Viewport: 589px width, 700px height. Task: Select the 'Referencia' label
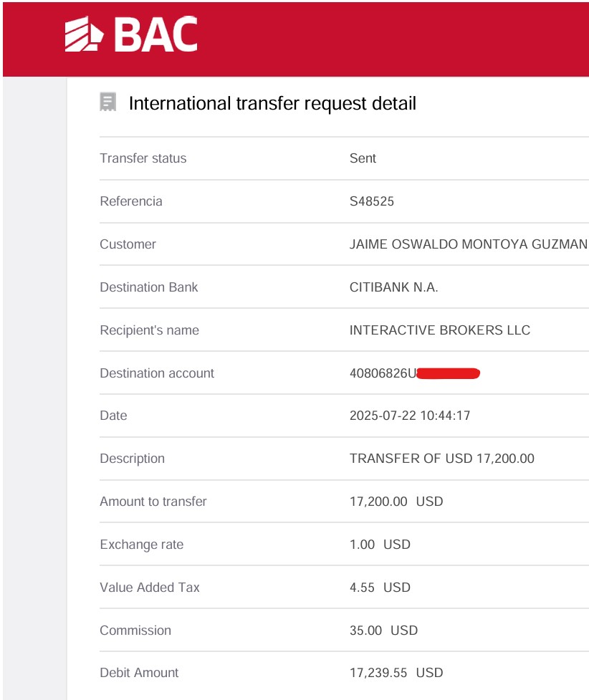click(x=131, y=201)
